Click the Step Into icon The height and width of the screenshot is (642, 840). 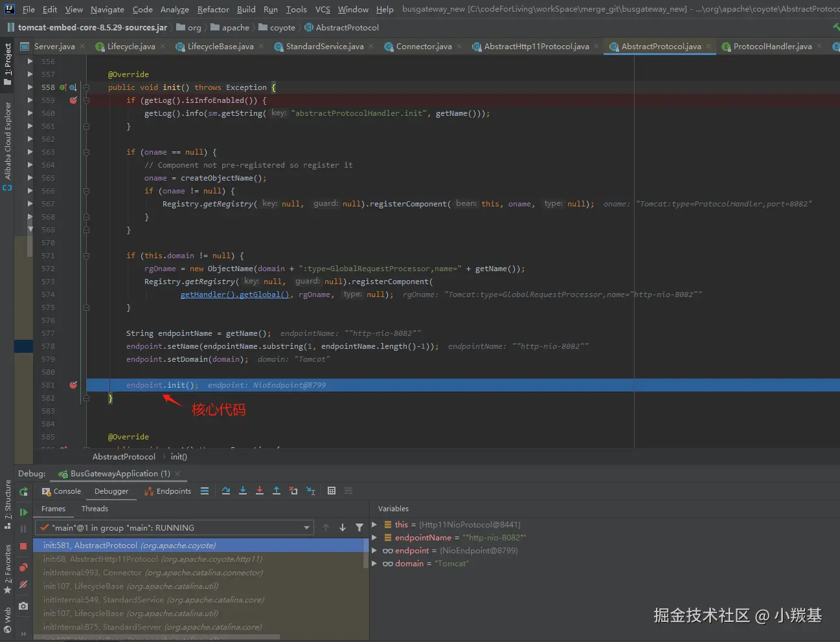243,491
